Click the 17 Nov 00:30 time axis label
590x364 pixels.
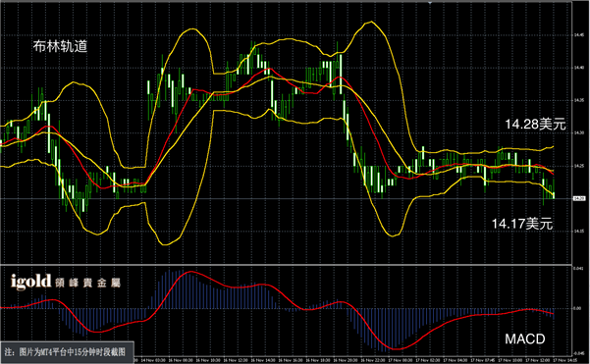[x=400, y=360]
